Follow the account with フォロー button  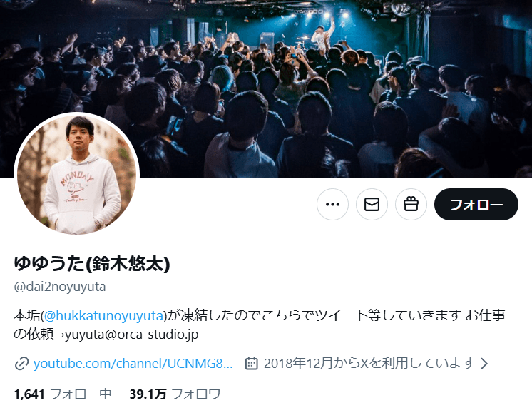click(476, 204)
